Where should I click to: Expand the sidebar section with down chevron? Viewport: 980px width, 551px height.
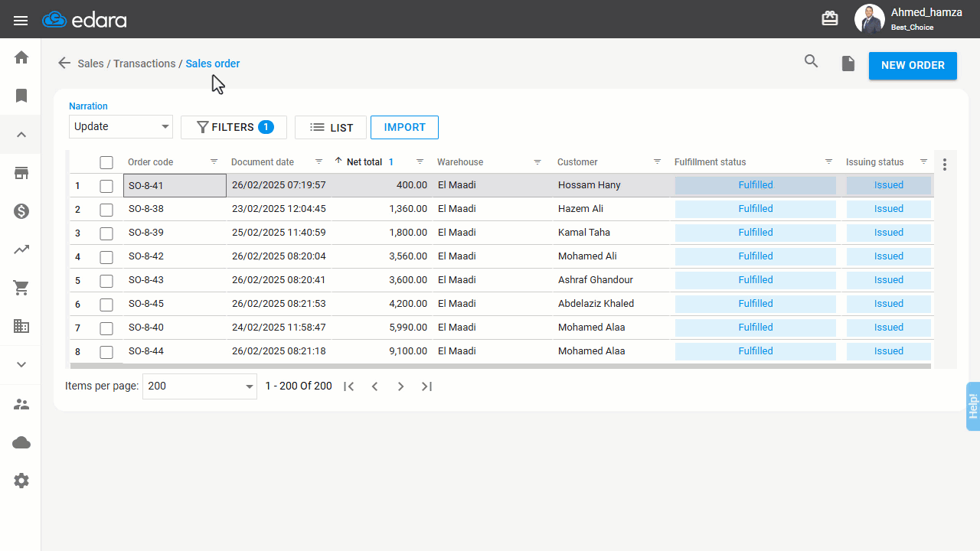pyautogui.click(x=21, y=364)
